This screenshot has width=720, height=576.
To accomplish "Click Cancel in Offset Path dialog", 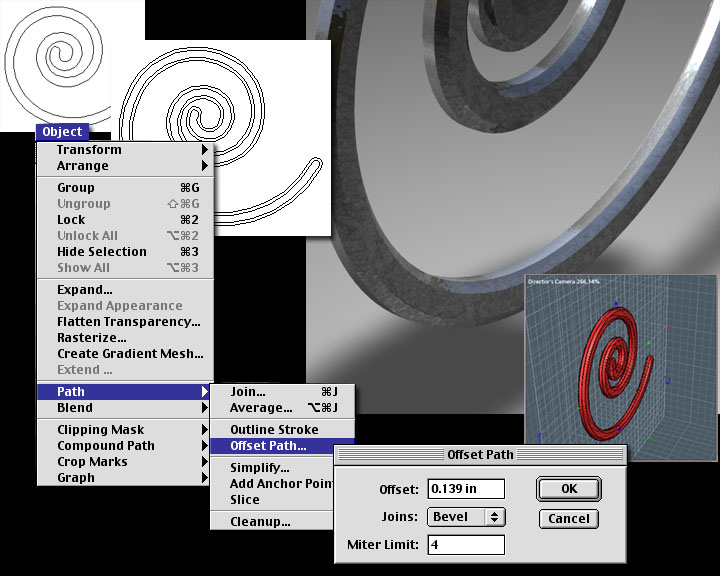I will pyautogui.click(x=568, y=519).
